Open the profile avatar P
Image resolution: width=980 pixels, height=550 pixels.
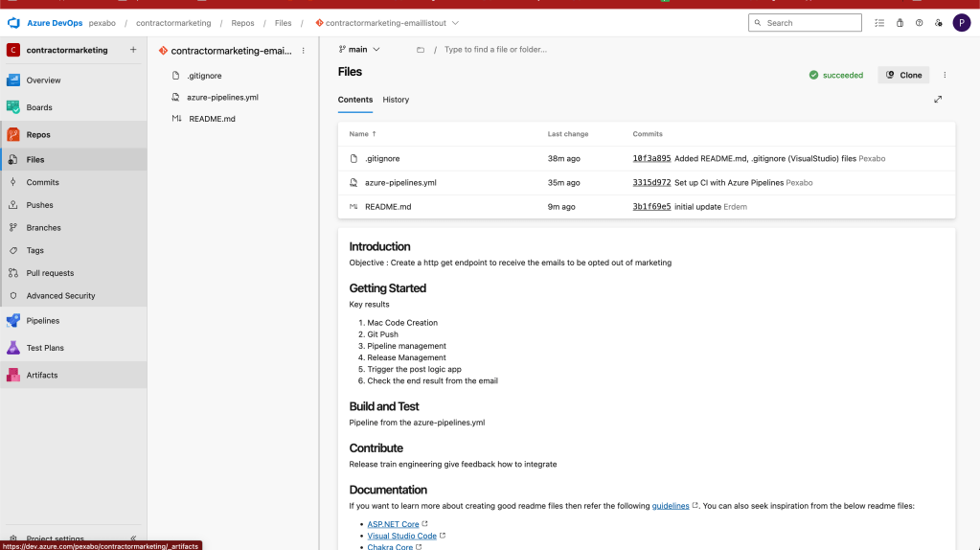(961, 22)
